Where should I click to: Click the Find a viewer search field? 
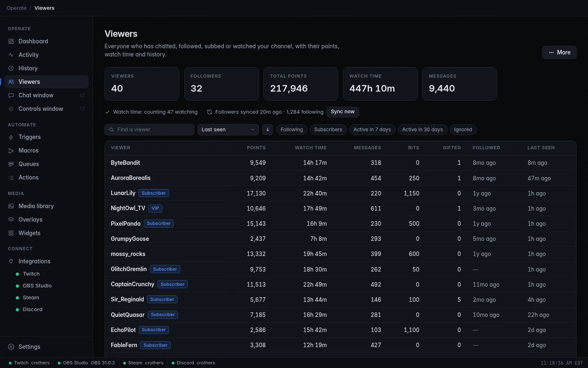point(149,130)
